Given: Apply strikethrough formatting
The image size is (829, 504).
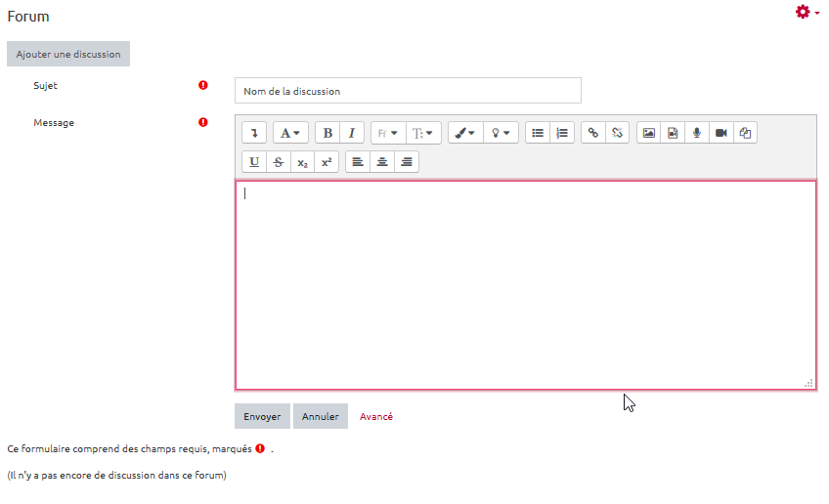Looking at the screenshot, I should tap(279, 162).
